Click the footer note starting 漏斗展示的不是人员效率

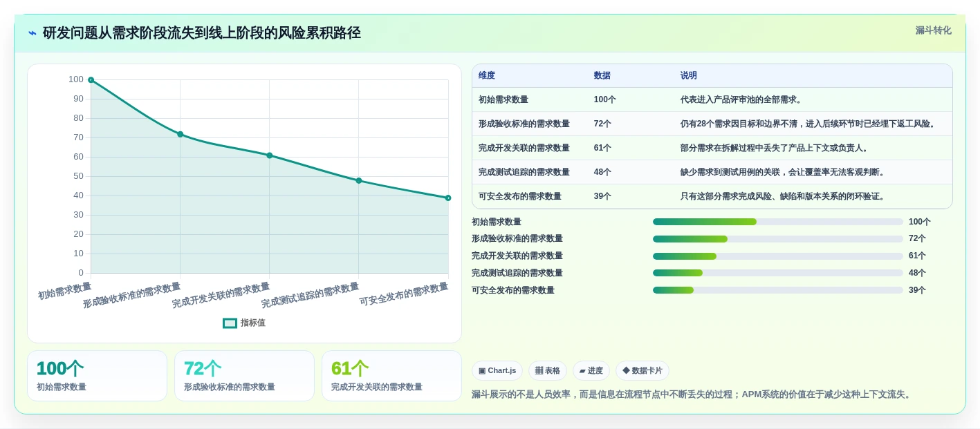(692, 394)
